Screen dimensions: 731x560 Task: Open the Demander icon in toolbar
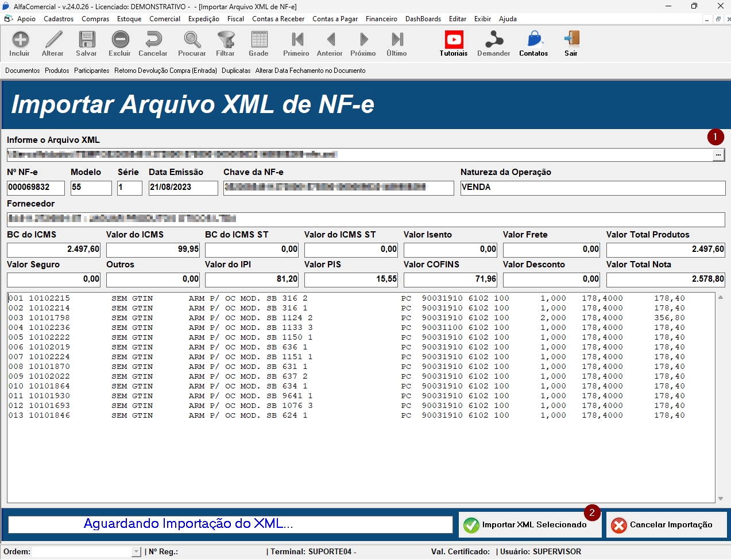coord(494,40)
